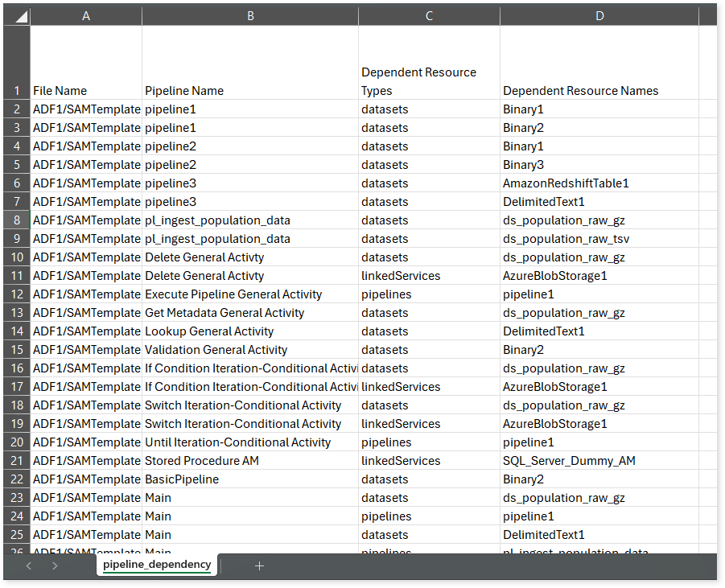Select column B header

click(x=250, y=16)
